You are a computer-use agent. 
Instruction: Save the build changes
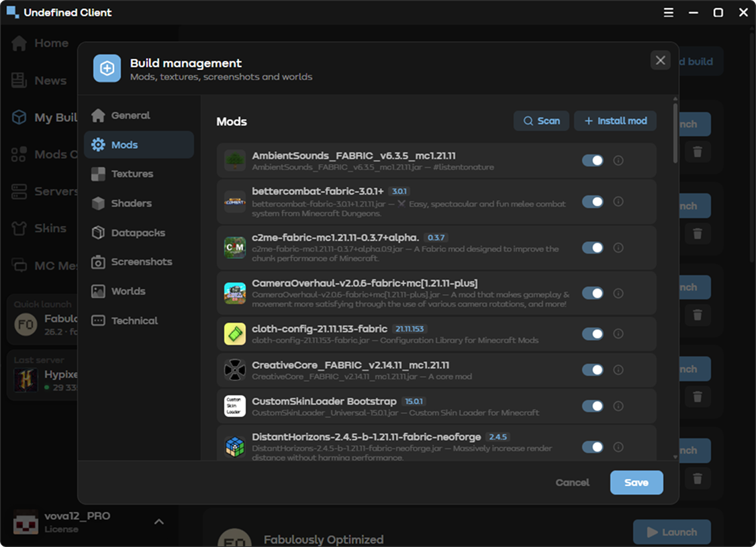(x=636, y=483)
